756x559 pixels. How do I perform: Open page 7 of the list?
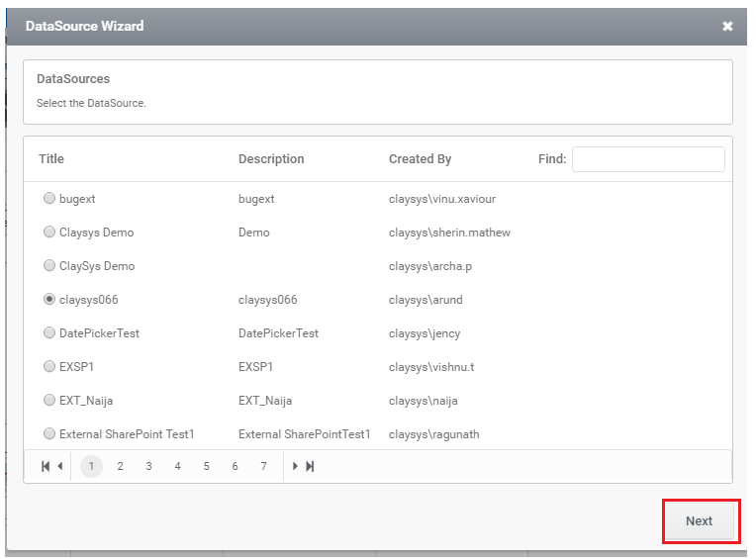pyautogui.click(x=263, y=466)
